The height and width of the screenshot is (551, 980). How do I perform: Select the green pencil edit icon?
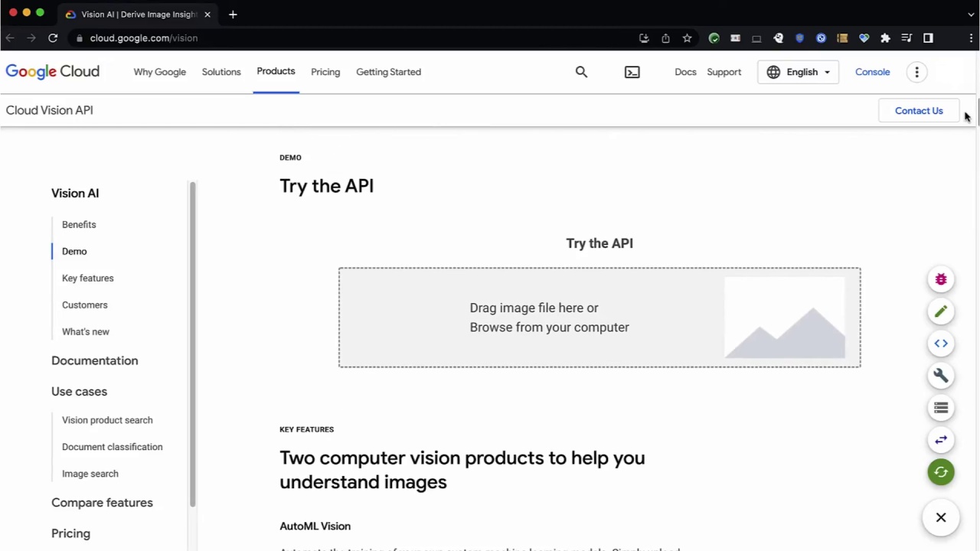941,311
